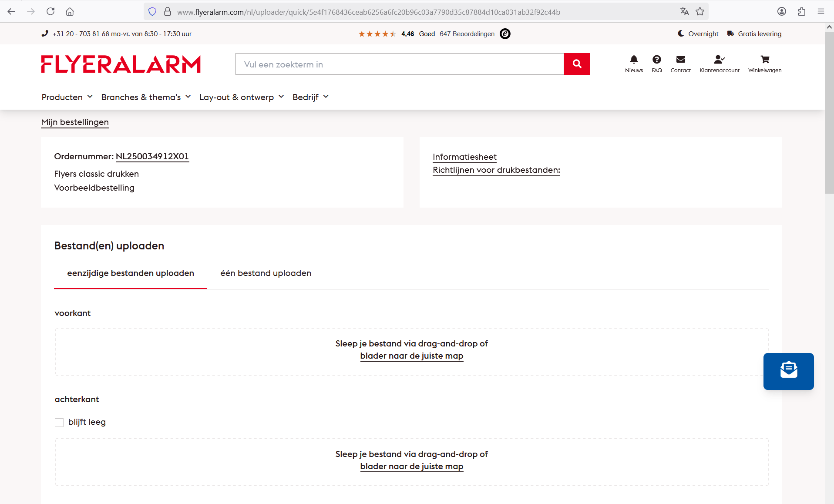This screenshot has width=834, height=504.
Task: Click the red search magnifier button
Action: point(577,64)
